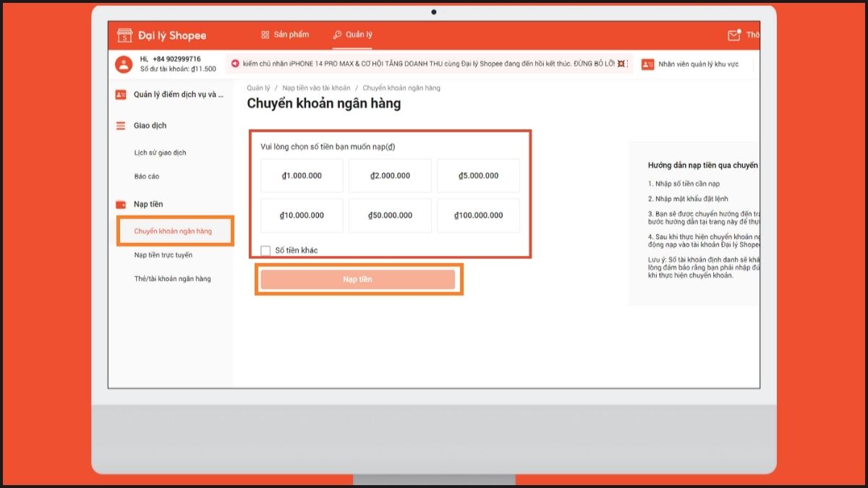Choose the ₫1.000.000 amount
The width and height of the screenshot is (868, 488).
click(302, 176)
